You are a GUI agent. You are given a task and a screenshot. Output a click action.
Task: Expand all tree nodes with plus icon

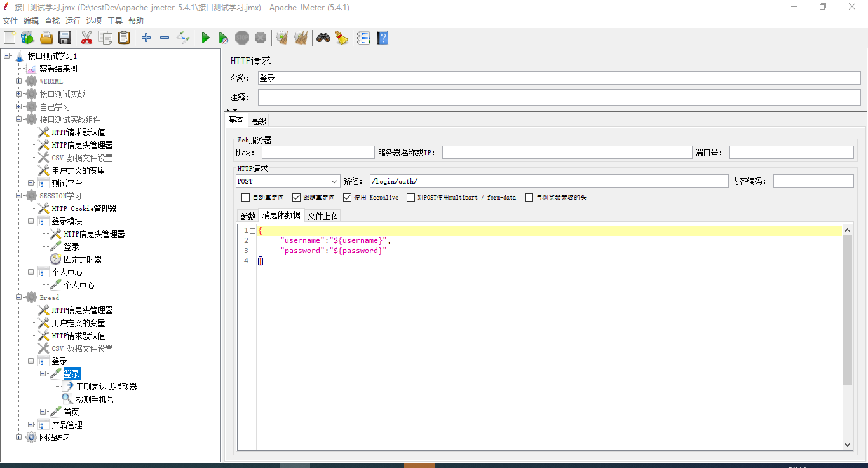pyautogui.click(x=146, y=38)
